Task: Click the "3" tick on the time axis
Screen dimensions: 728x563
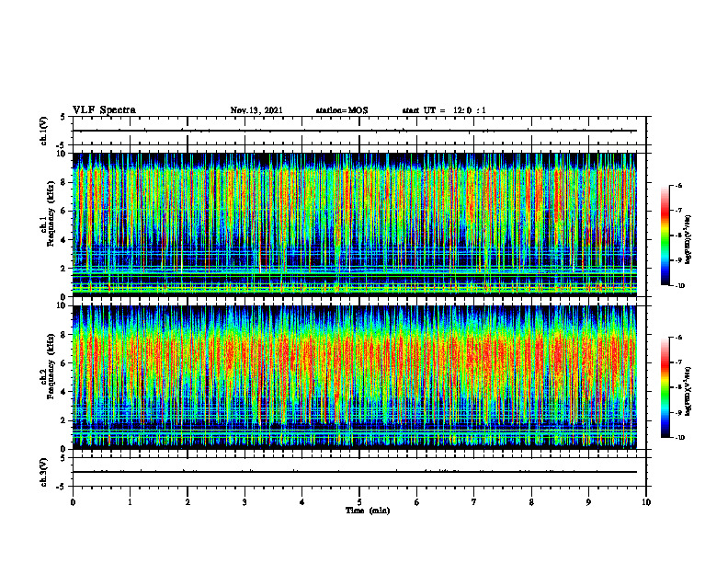Action: [x=245, y=502]
